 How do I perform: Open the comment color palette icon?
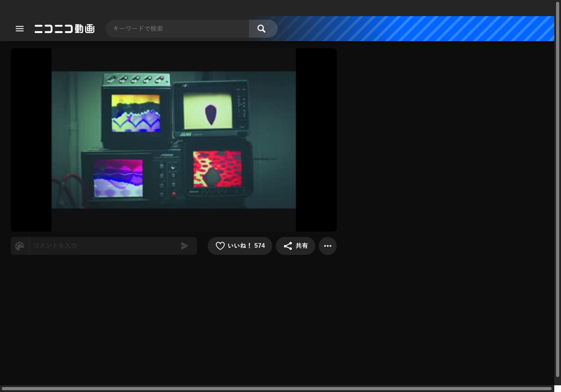coord(20,246)
